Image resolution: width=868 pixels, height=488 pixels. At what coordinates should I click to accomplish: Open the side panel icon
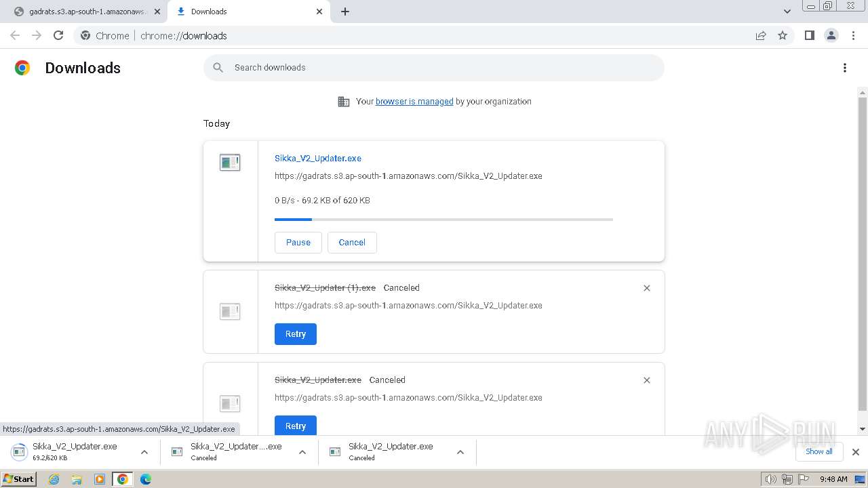(809, 36)
